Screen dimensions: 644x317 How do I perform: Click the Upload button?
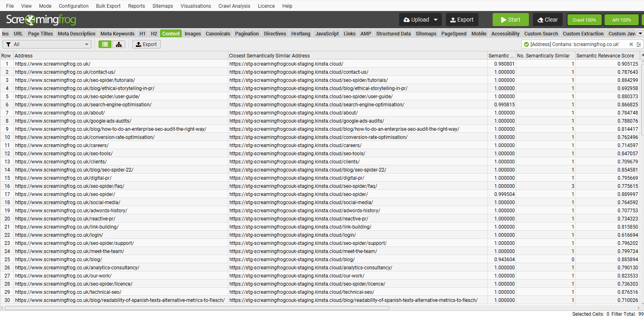416,20
